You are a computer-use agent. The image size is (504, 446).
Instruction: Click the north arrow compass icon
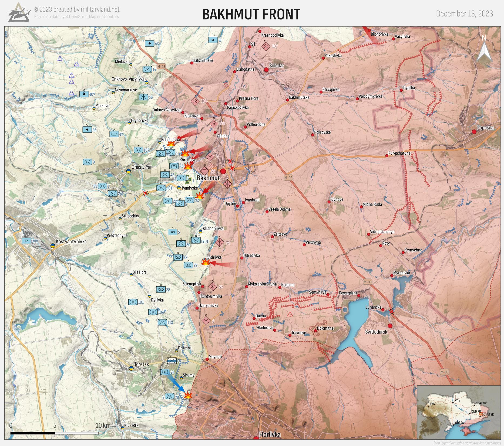pyautogui.click(x=484, y=50)
